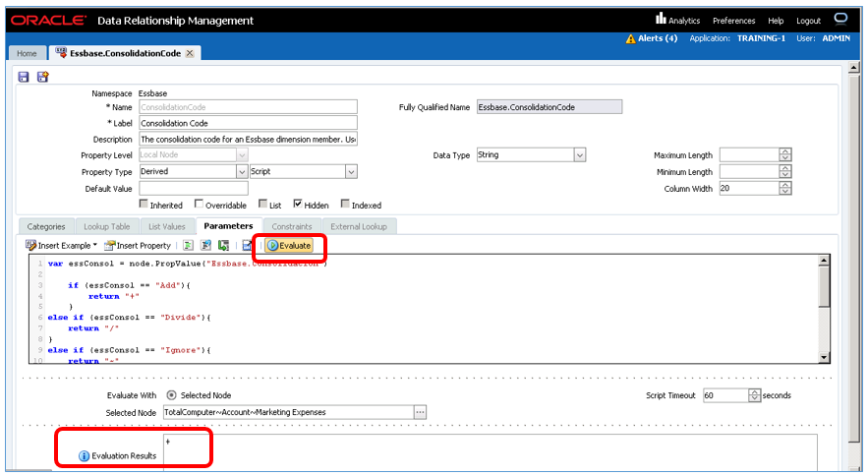Click the Fully Qualified Name field

550,107
